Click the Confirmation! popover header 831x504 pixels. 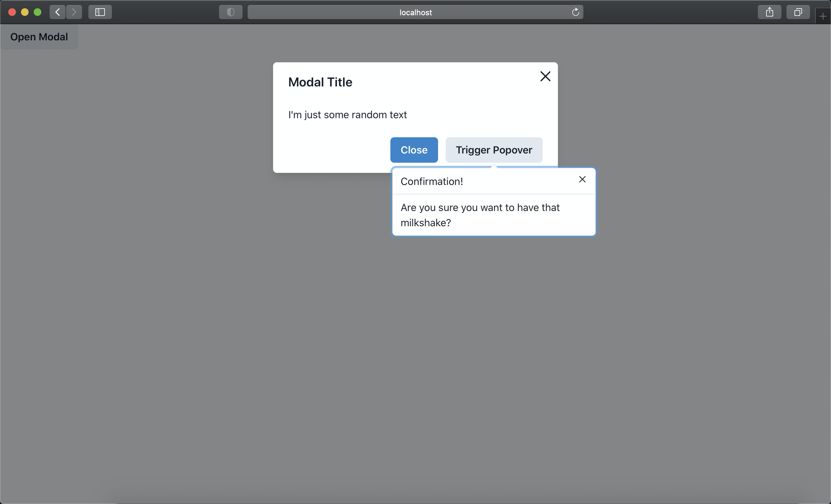(432, 181)
